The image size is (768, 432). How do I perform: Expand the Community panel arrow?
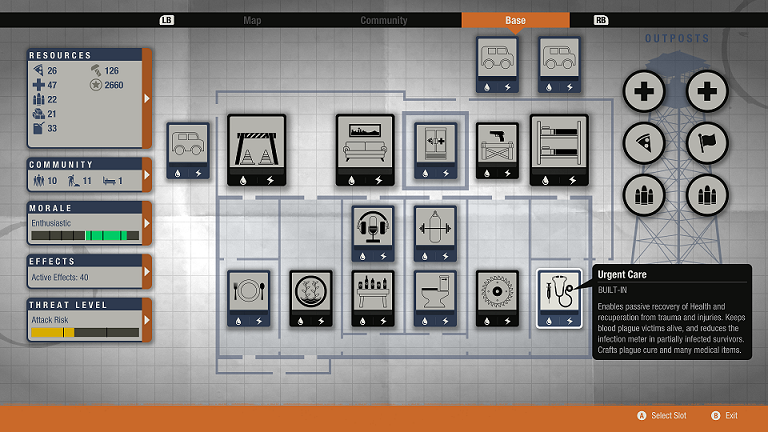coord(148,174)
